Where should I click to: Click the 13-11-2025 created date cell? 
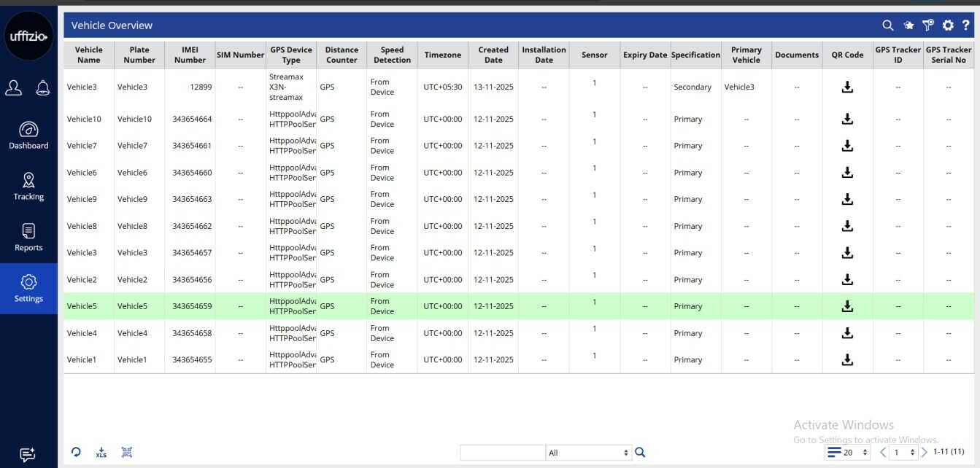(x=493, y=87)
